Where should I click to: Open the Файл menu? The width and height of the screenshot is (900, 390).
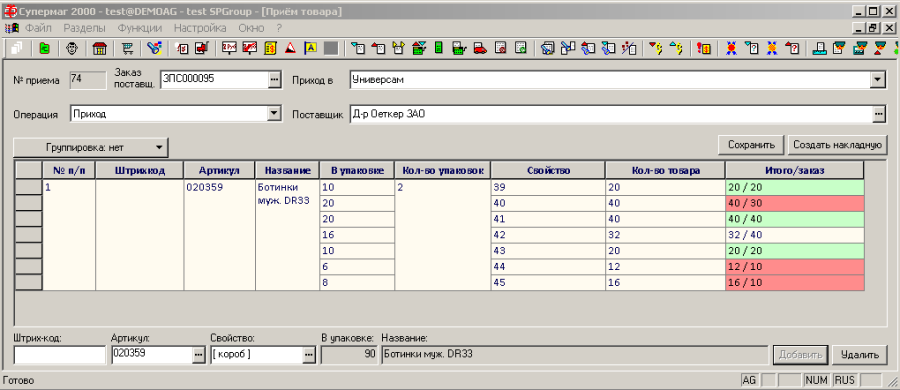[38, 28]
